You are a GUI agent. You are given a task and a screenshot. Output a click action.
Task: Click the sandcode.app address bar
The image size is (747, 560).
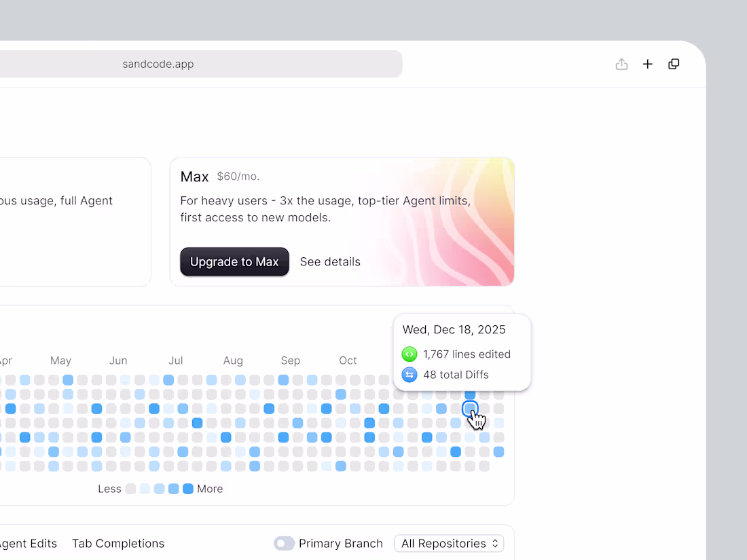[200, 64]
